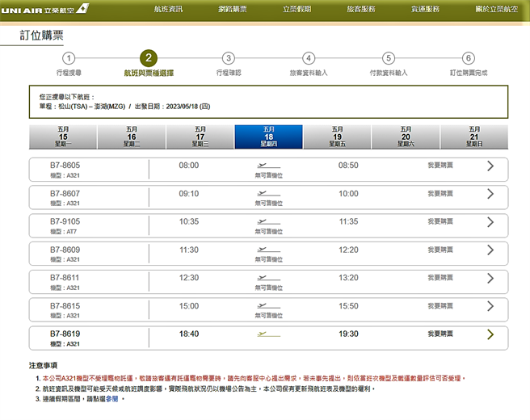Open chevron arrow for flight B7-9105

pyautogui.click(x=490, y=221)
